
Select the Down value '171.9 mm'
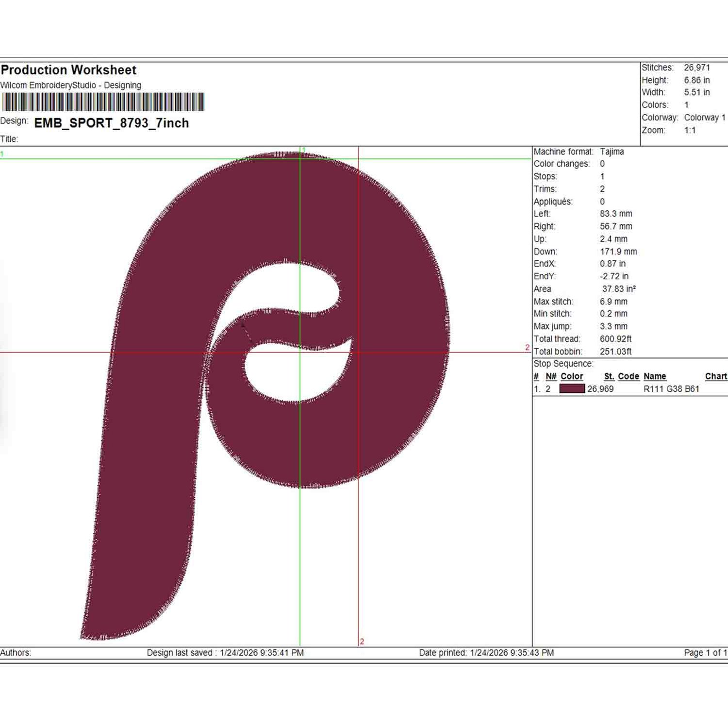[x=618, y=252]
